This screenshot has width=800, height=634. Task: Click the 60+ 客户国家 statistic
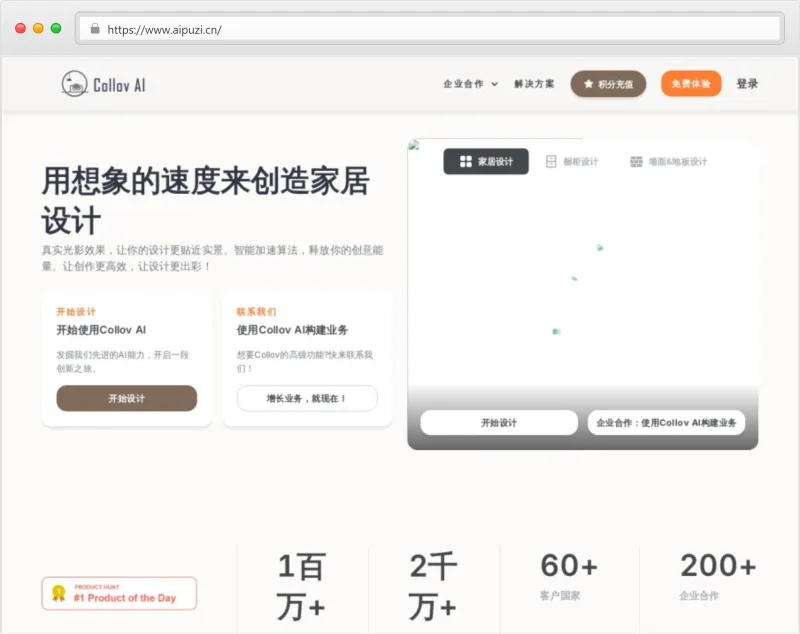tap(569, 576)
